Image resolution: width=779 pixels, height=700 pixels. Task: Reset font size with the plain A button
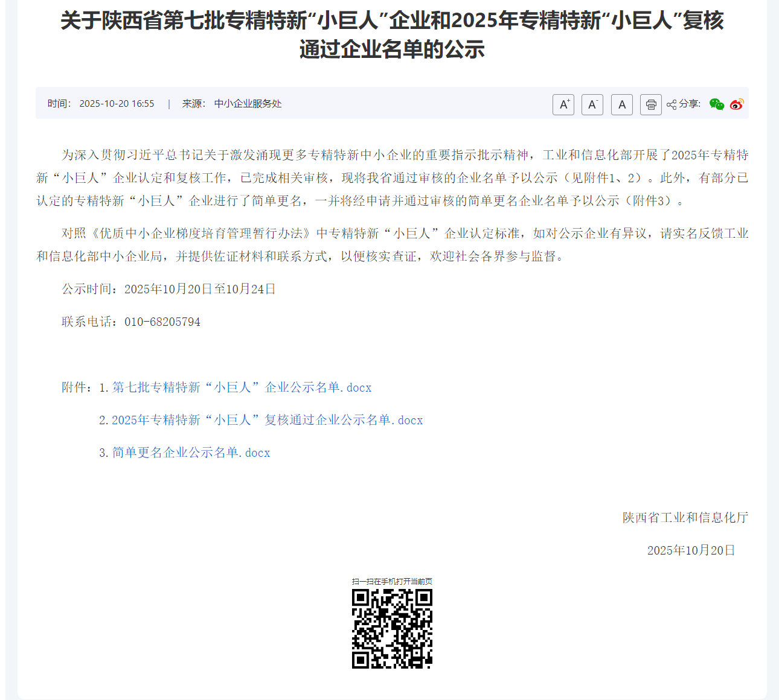pos(621,104)
